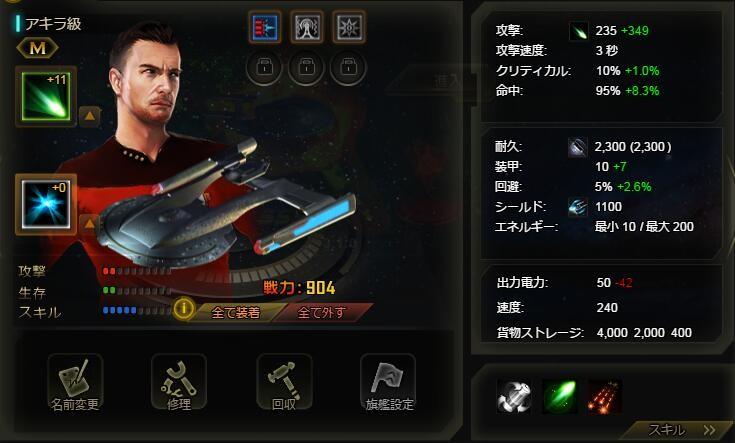Click the first locked module slot
The height and width of the screenshot is (443, 735).
(x=264, y=68)
